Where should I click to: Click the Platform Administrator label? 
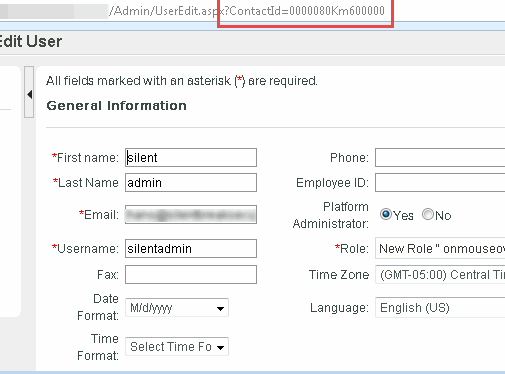[331, 215]
